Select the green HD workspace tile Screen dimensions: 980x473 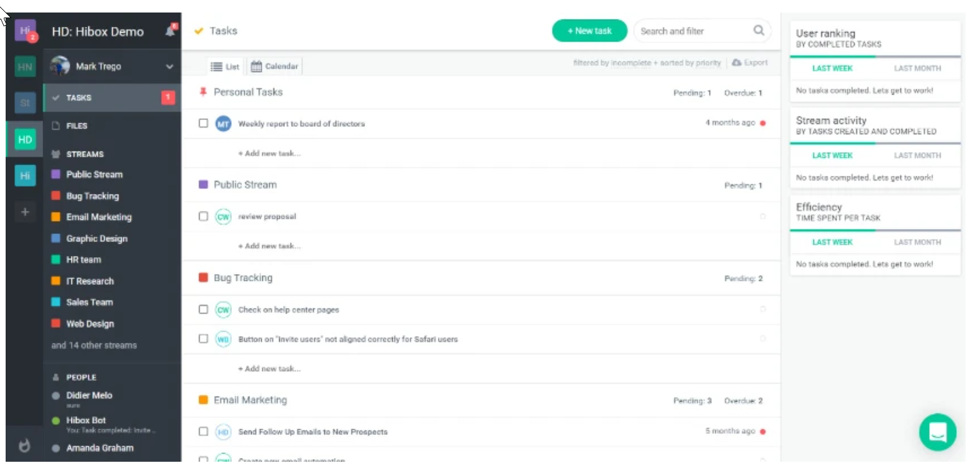25,140
